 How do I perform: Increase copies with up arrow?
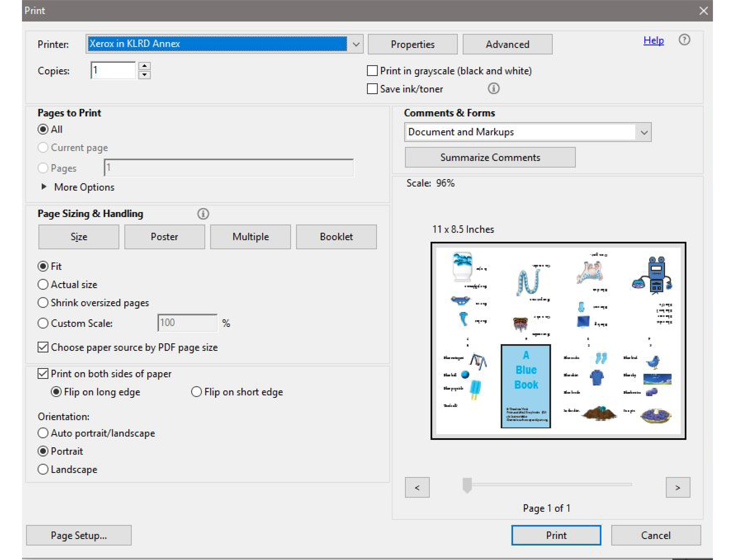tap(144, 66)
